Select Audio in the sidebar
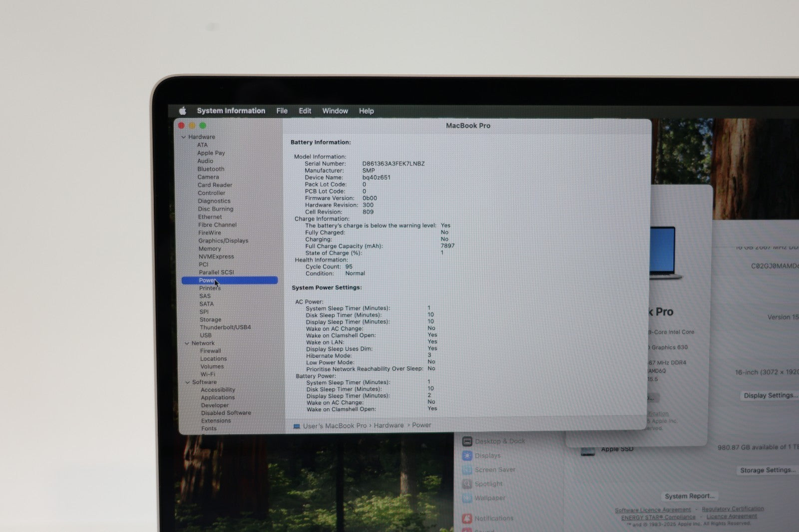Image resolution: width=799 pixels, height=532 pixels. (x=205, y=161)
